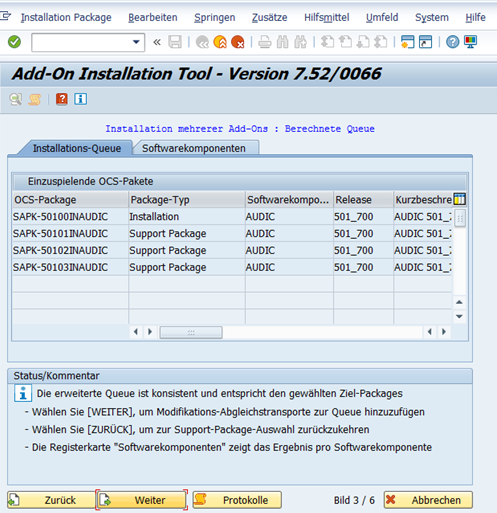Click the Last Page icon
This screenshot has width=497, height=513.
pos(381,42)
